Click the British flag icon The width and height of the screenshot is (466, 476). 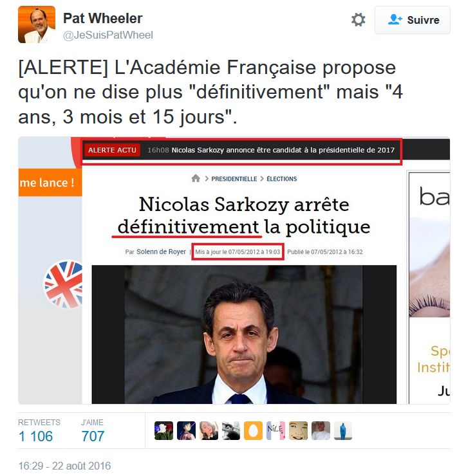63,284
